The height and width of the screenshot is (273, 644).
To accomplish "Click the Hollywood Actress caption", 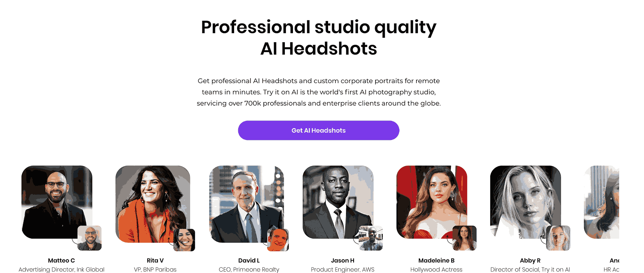I will (436, 270).
